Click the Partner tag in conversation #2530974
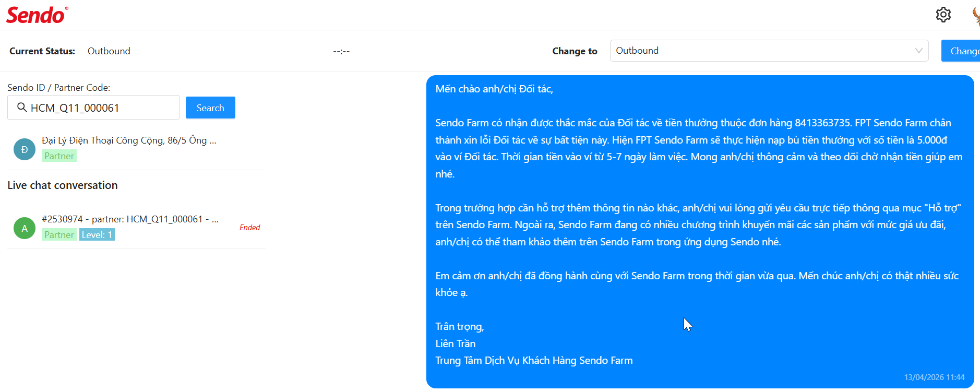Viewport: 980px width, 391px height. pos(59,235)
